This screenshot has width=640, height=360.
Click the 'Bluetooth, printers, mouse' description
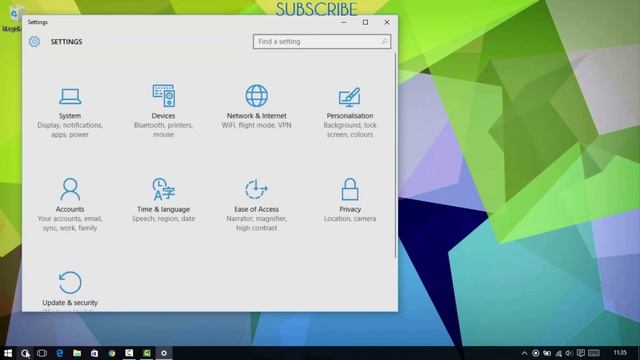[x=163, y=130]
